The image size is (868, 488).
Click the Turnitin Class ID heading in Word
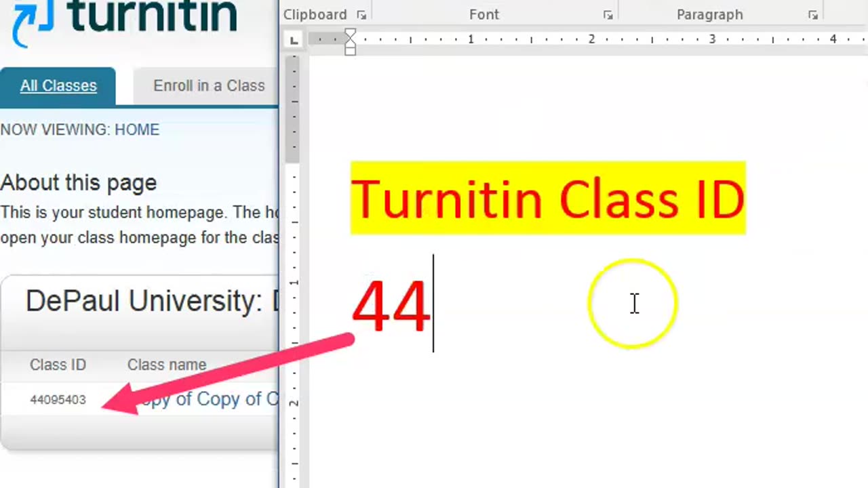click(x=548, y=199)
